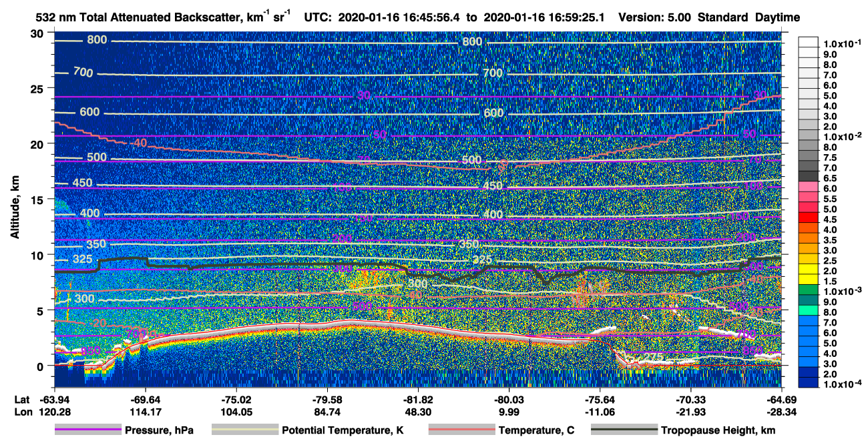Click the 10 altitude tick label
The image size is (868, 445).
pyautogui.click(x=38, y=255)
